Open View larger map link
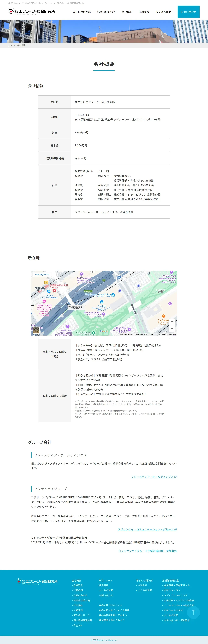Image resolution: width=208 pixels, height=644 pixels. [42, 275]
